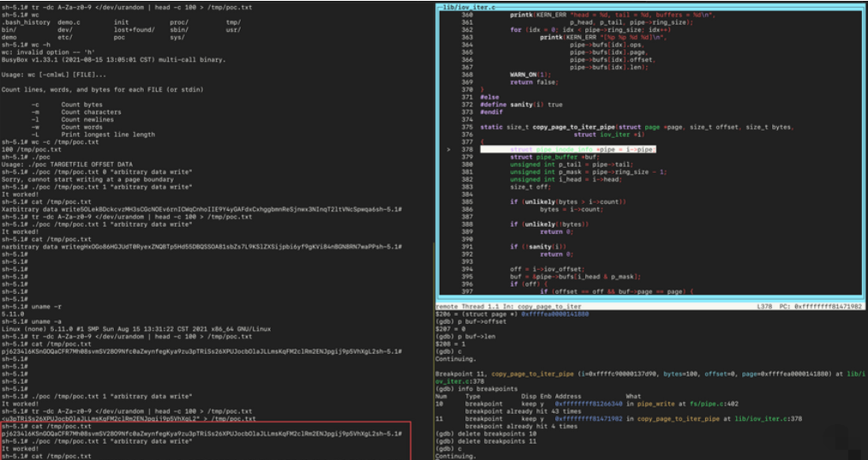The height and width of the screenshot is (460, 868).
Task: Click the '(gdb) p buf->offset' command
Action: click(471, 321)
